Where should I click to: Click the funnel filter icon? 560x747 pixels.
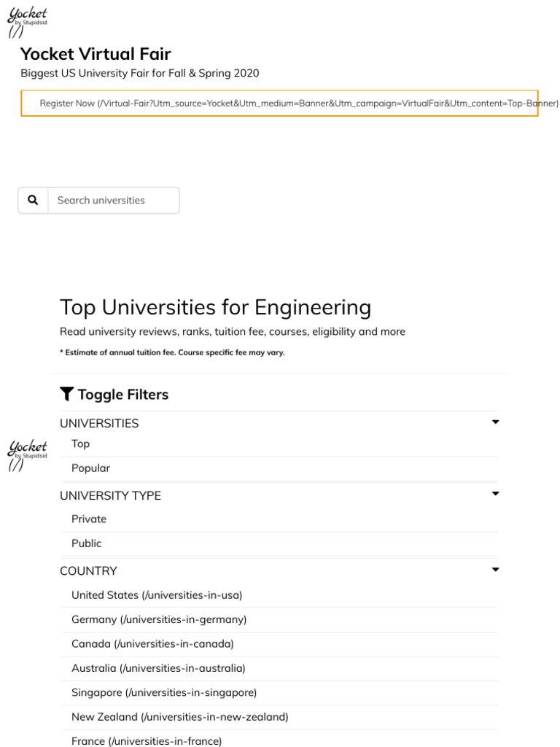(x=66, y=395)
